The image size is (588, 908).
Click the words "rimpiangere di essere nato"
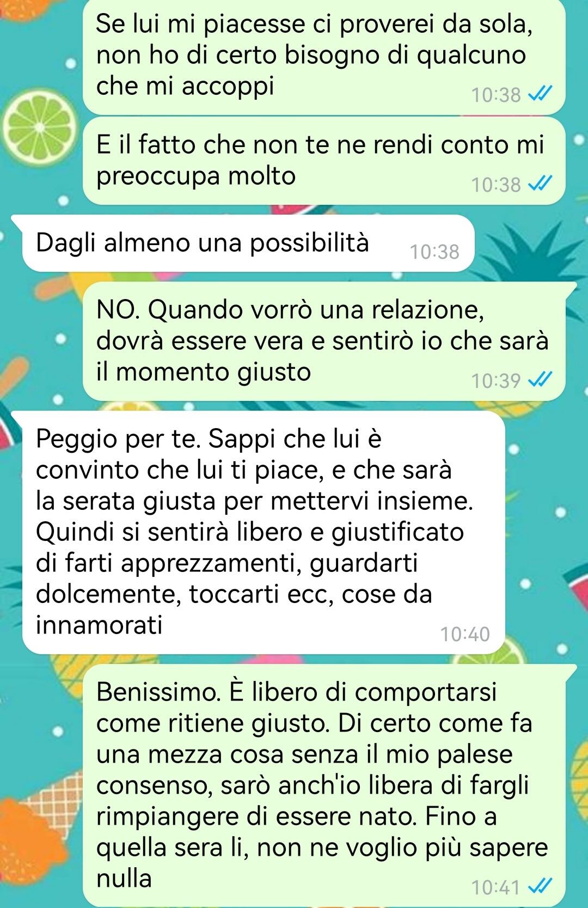pos(258,816)
